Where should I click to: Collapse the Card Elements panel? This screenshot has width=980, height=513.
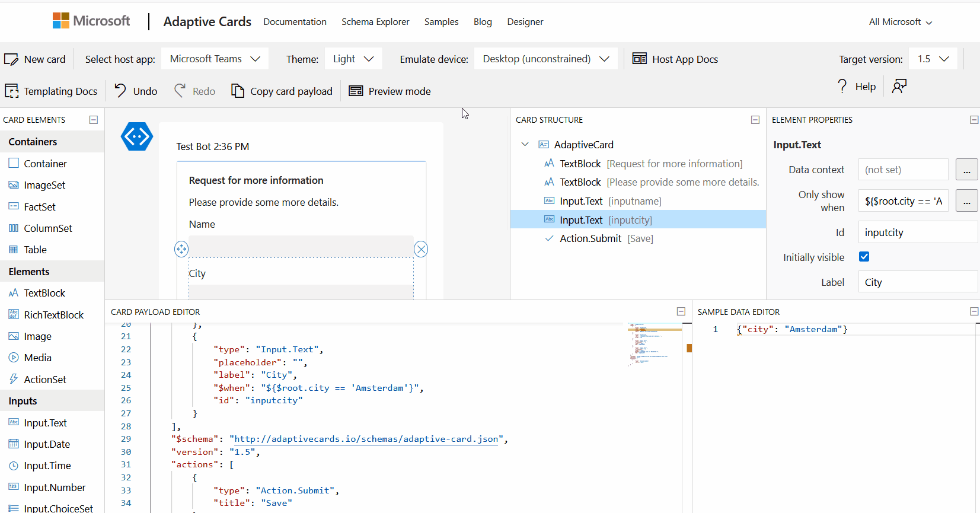click(94, 120)
